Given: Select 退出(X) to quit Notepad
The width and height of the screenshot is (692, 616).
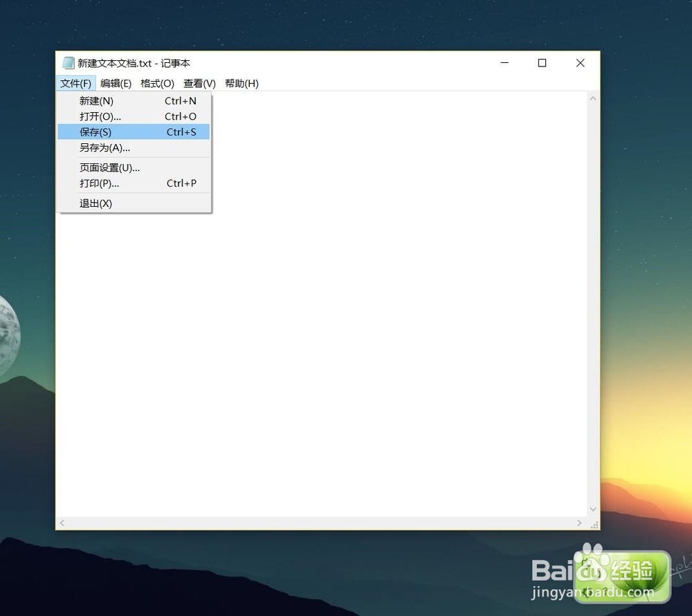Looking at the screenshot, I should tap(134, 203).
